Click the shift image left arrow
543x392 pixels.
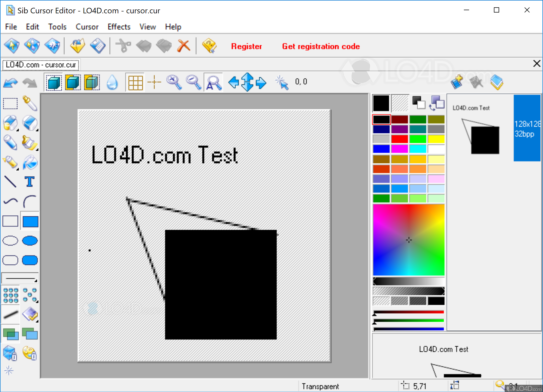(233, 82)
